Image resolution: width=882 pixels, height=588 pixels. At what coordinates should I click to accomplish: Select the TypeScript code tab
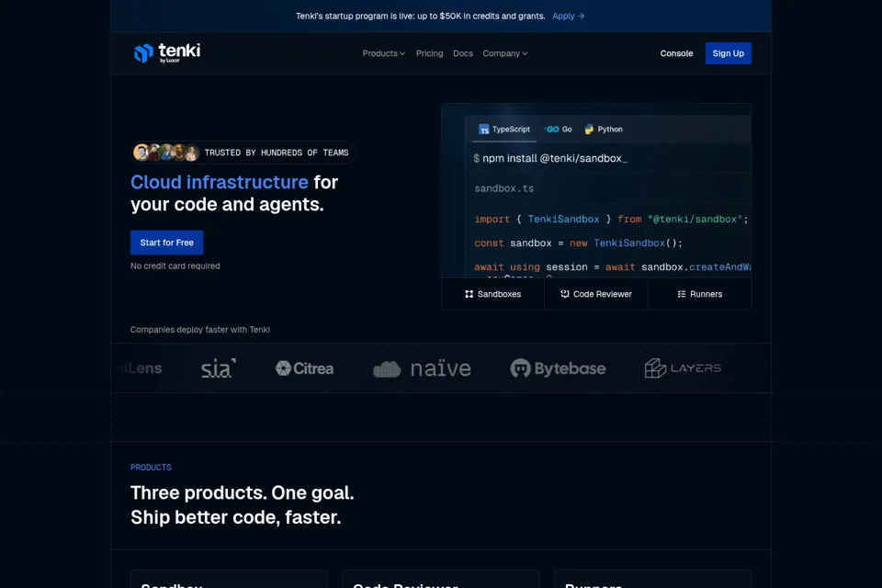(504, 130)
